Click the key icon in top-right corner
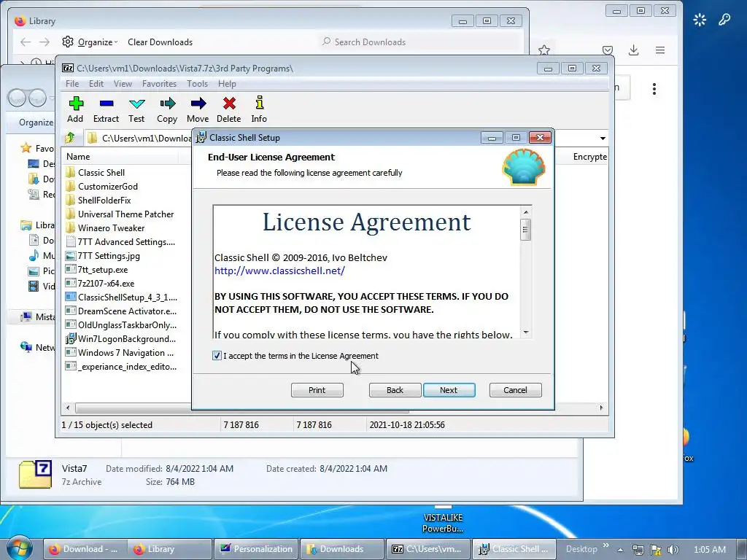Viewport: 747px width, 560px height. point(724,20)
